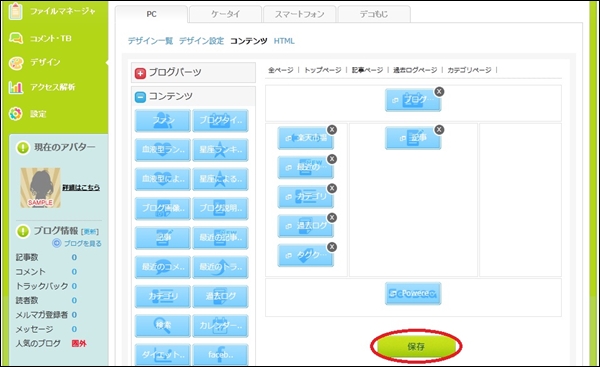
Task: Open the デザイン設定 link
Action: click(x=201, y=41)
